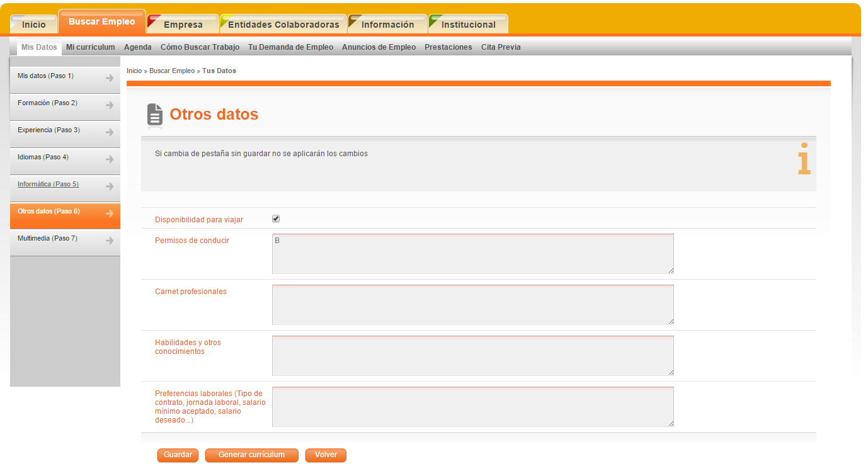The height and width of the screenshot is (473, 868).
Task: Click Generar currículum button
Action: pos(251,455)
